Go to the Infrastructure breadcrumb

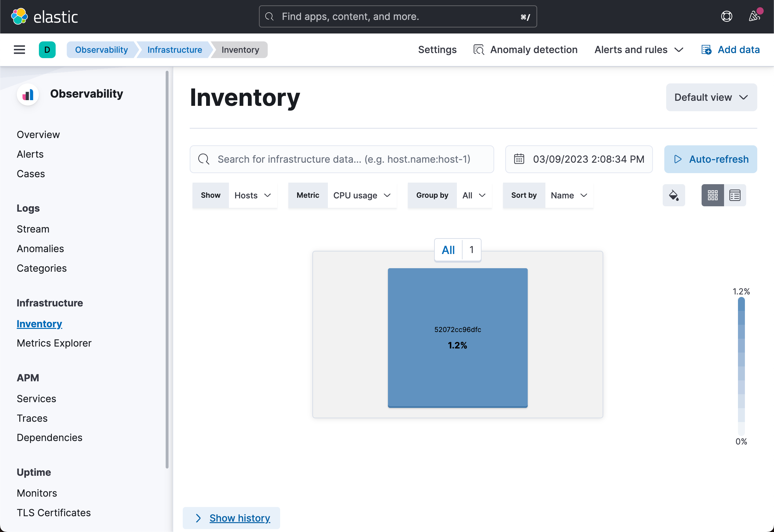[175, 50]
